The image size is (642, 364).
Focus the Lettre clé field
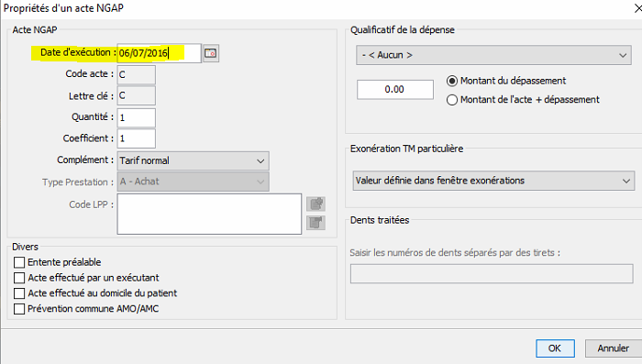[x=137, y=95]
